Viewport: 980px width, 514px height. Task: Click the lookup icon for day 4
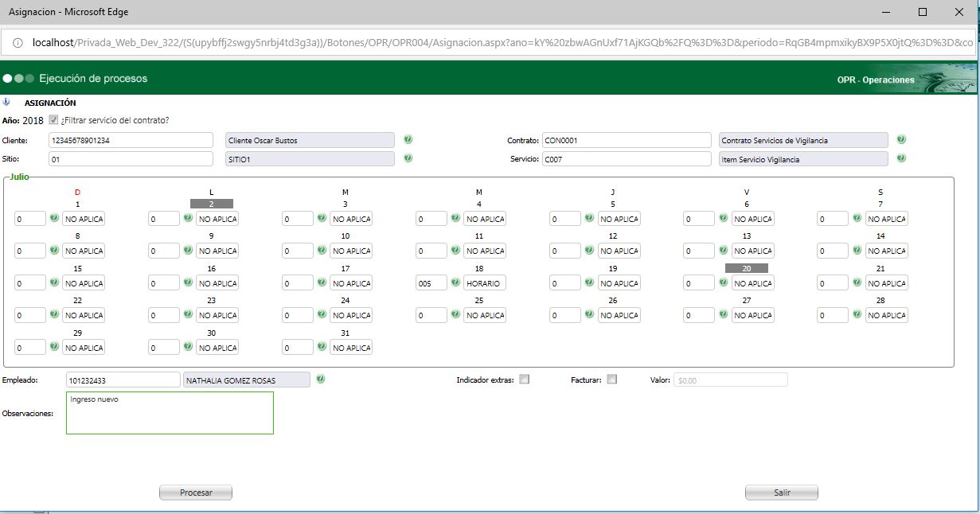(456, 217)
